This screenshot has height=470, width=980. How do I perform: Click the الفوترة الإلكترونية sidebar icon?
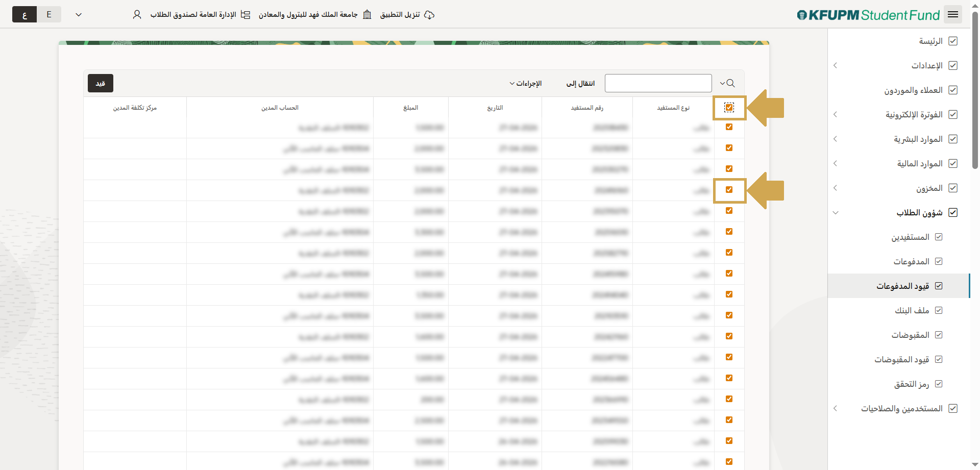pos(953,114)
